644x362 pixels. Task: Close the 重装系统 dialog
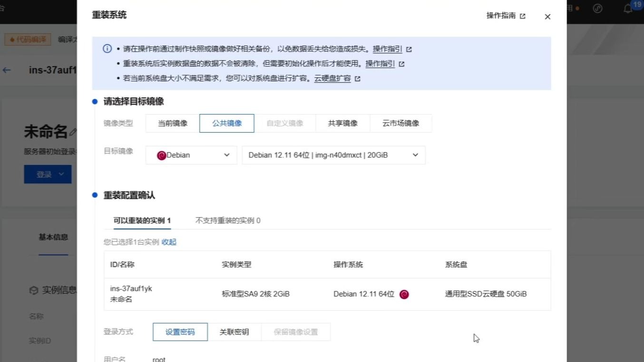pos(547,17)
